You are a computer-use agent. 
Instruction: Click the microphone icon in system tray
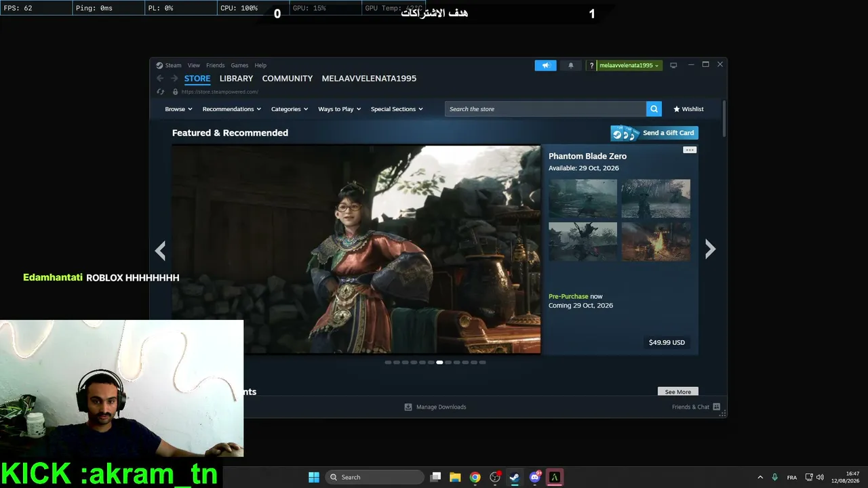(774, 477)
